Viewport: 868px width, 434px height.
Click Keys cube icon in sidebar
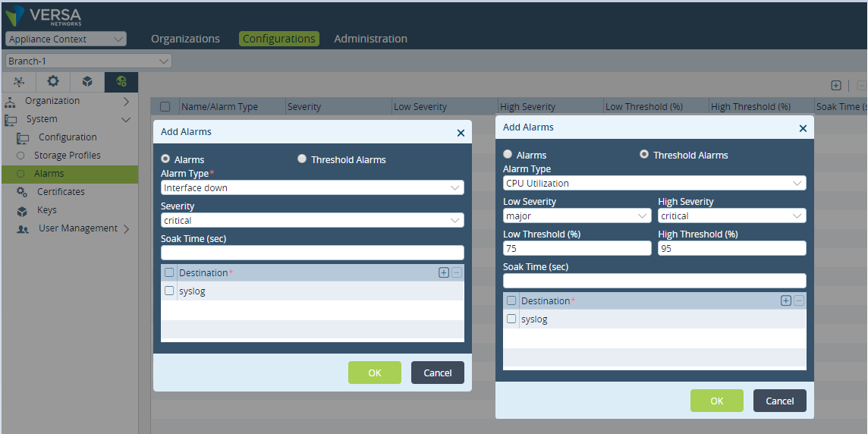click(x=22, y=211)
